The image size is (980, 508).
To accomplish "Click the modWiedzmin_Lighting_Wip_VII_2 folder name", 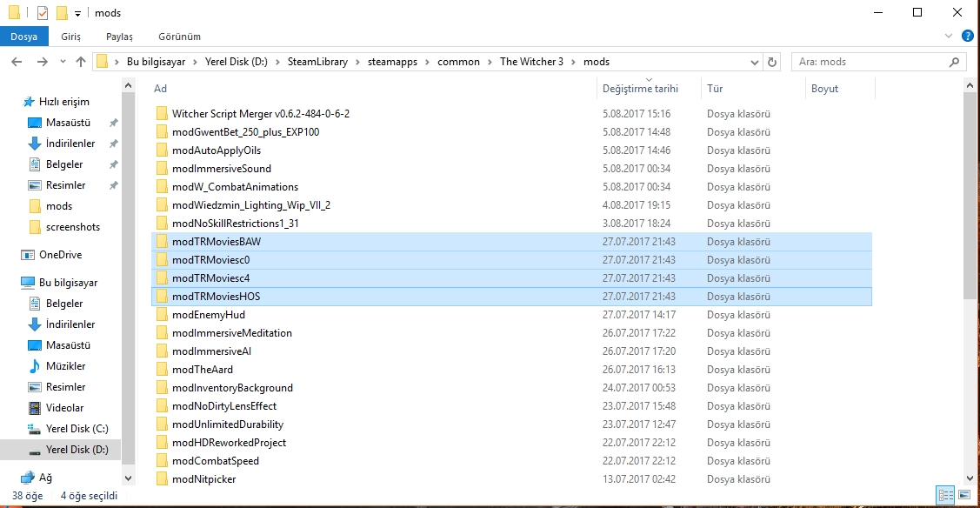I will click(251, 205).
